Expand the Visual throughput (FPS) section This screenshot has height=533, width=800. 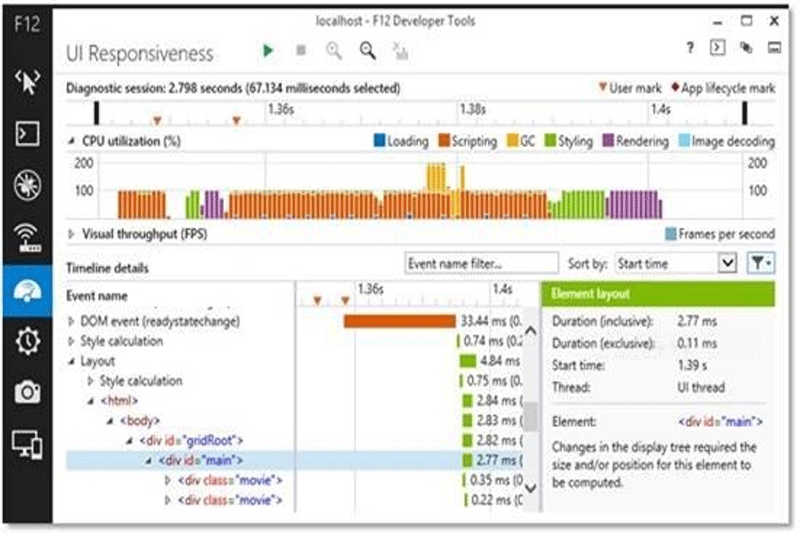point(72,234)
